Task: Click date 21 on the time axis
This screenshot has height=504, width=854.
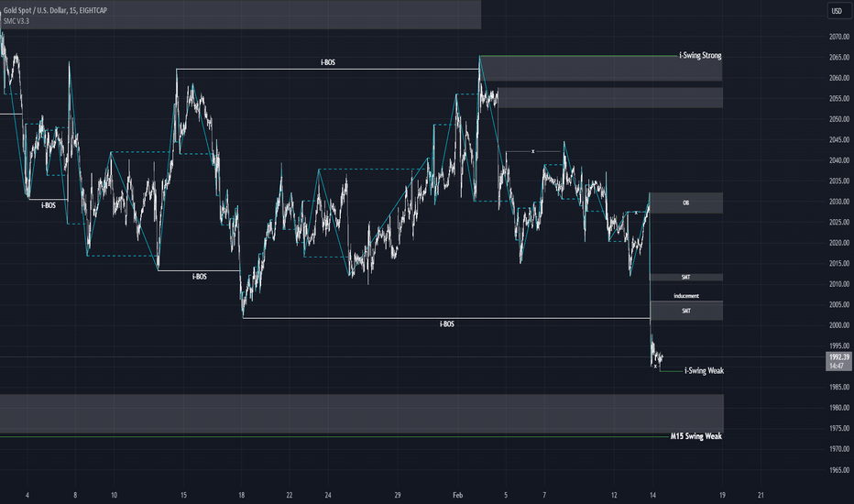Action: [x=761, y=495]
